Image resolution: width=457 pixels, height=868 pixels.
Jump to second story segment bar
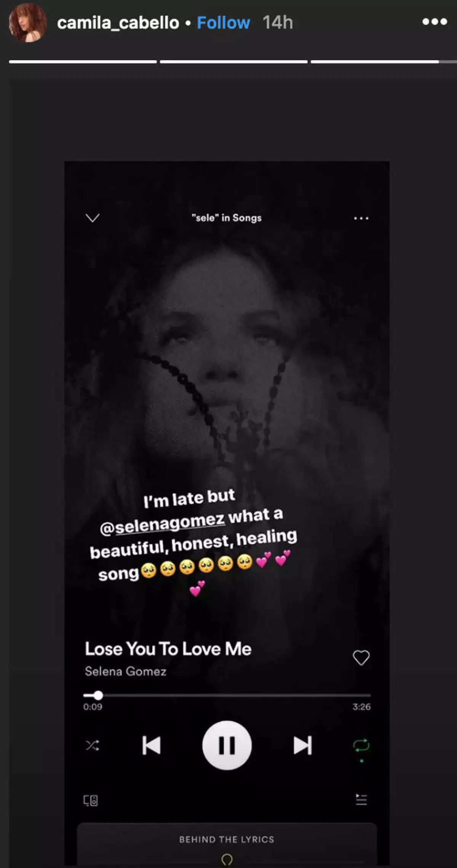(x=233, y=62)
